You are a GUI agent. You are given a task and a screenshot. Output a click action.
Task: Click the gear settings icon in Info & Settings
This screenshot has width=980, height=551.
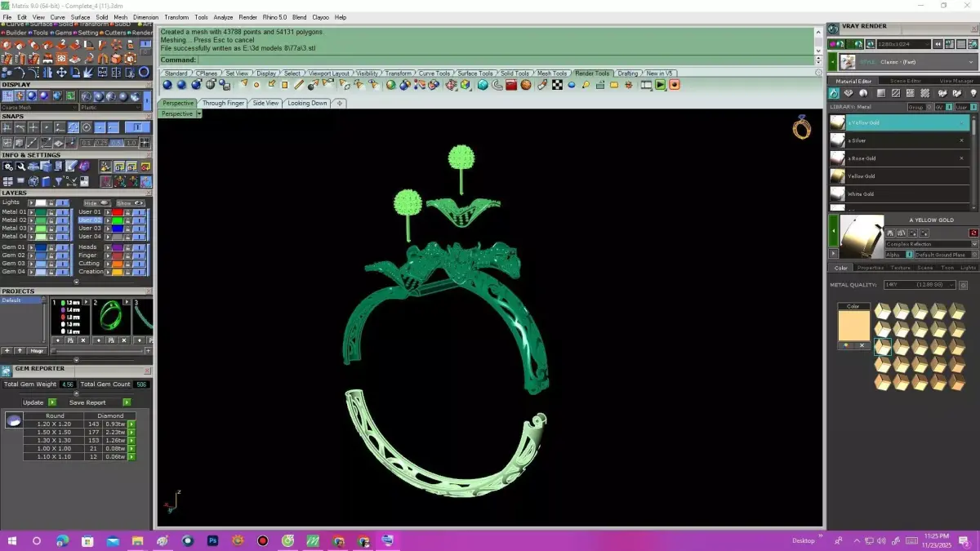8,167
